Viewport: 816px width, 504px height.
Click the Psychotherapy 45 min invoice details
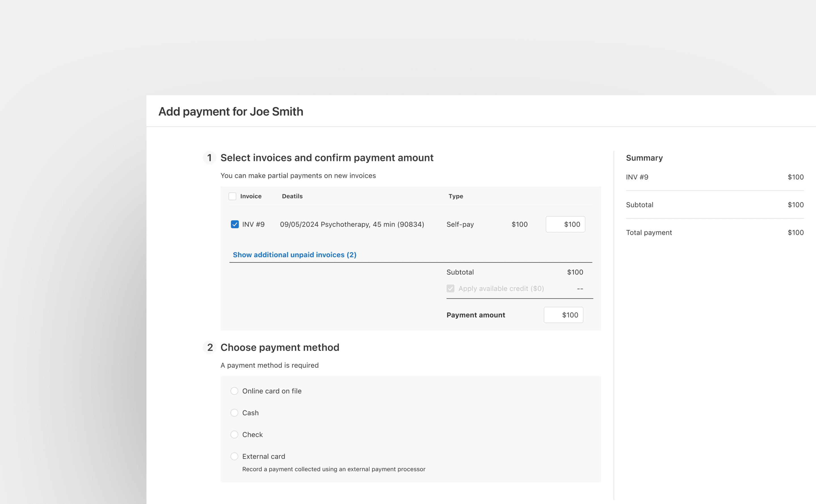pos(352,224)
